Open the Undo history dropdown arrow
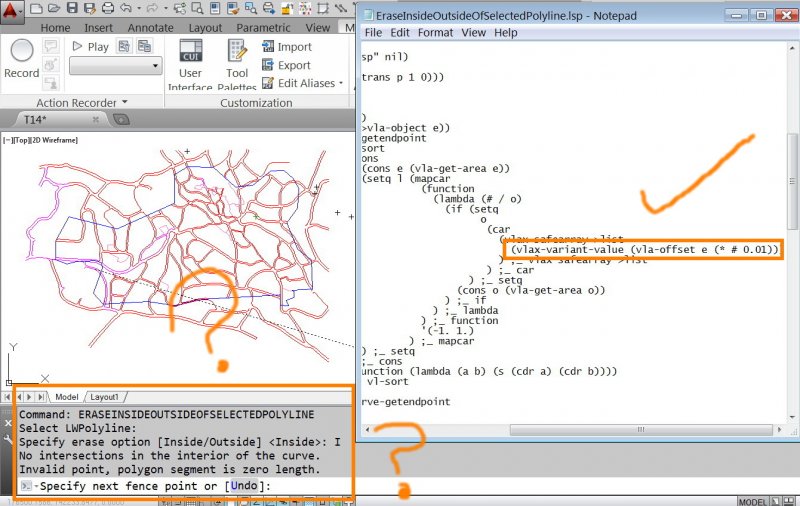This screenshot has width=800, height=506. pos(139,8)
